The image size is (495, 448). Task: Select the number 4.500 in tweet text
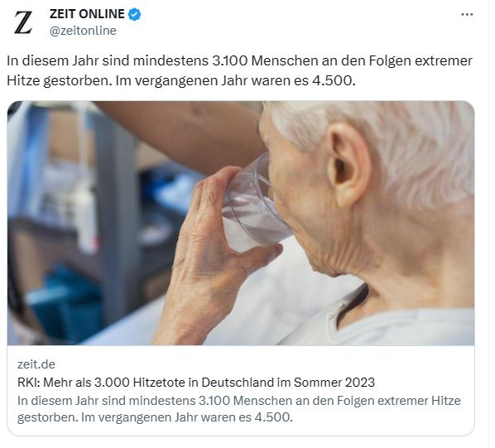coord(332,81)
